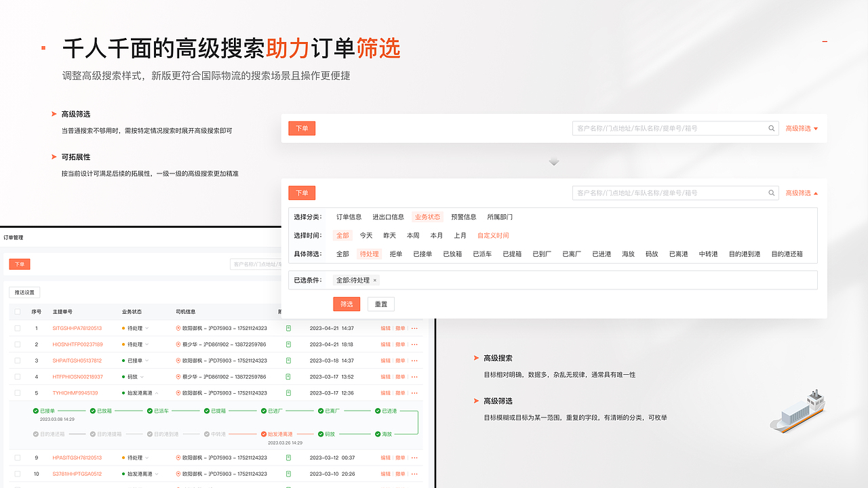Click the green 海放 timeline node icon
This screenshot has width=868, height=488.
pyautogui.click(x=378, y=432)
